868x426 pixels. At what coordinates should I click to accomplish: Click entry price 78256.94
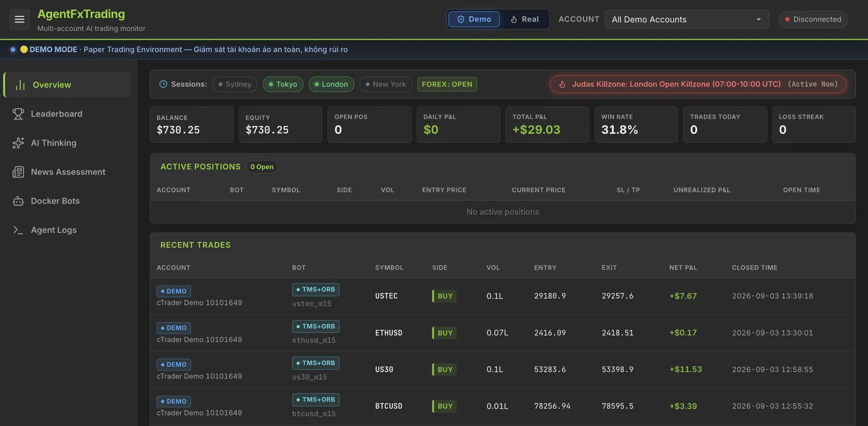coord(552,406)
